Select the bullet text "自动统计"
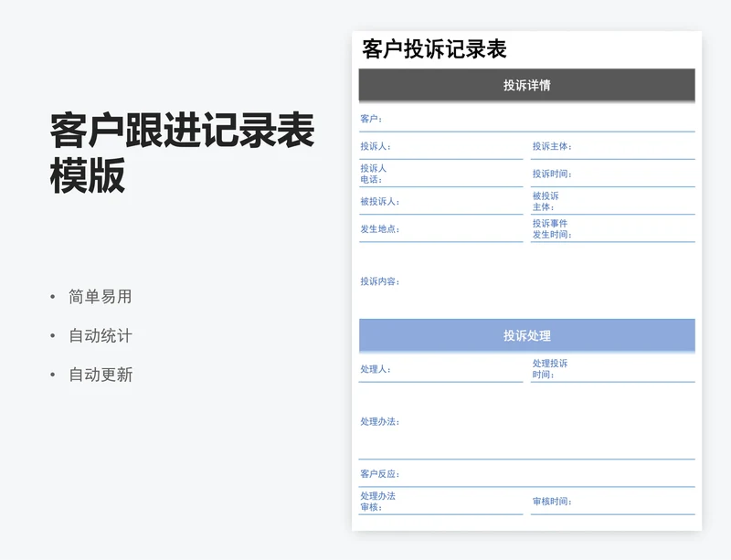 pos(101,335)
